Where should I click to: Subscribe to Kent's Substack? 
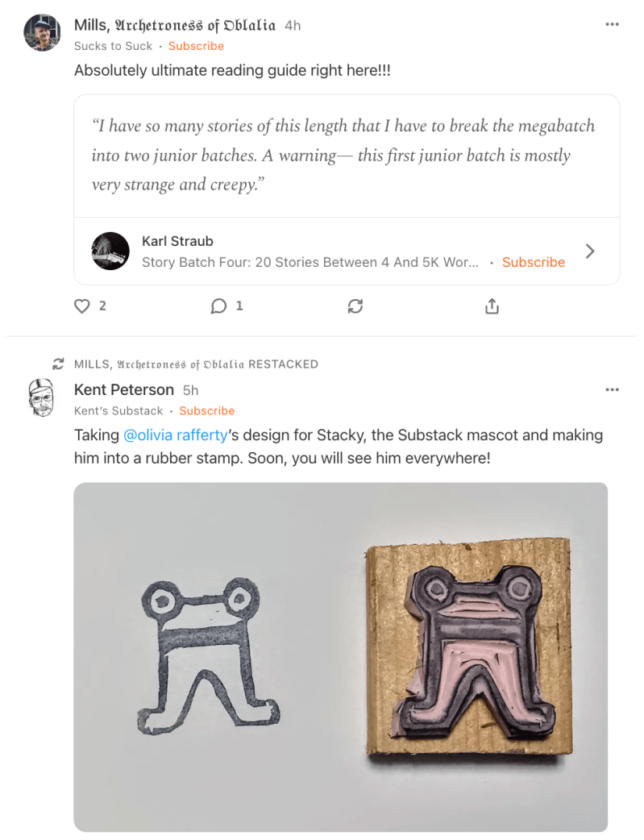207,411
